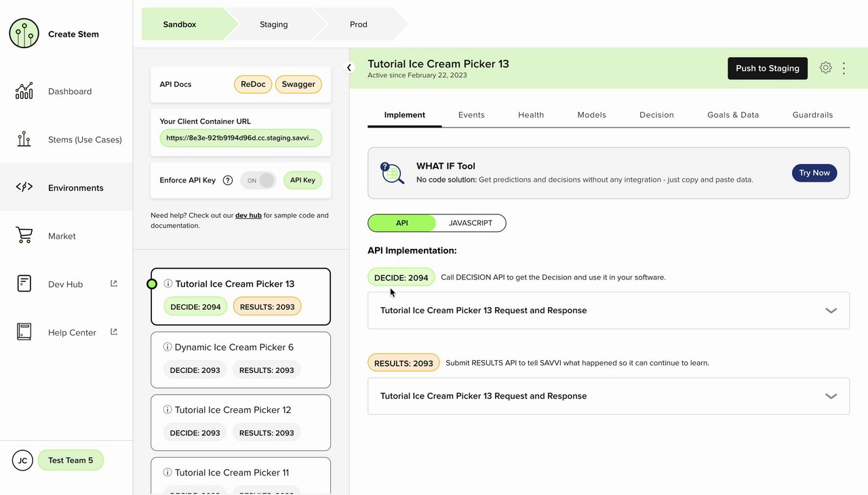Screen dimensions: 868x495
Task: Click the Help Center book icon
Action: [x=24, y=332]
